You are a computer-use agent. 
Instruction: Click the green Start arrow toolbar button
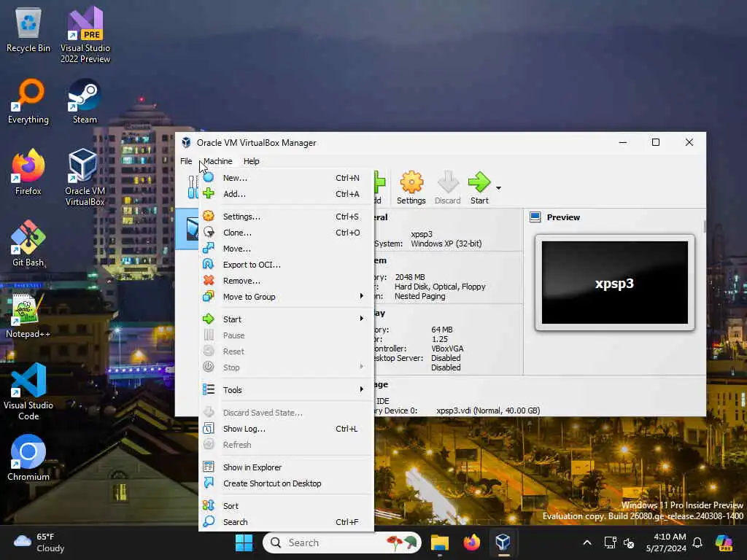(x=479, y=187)
